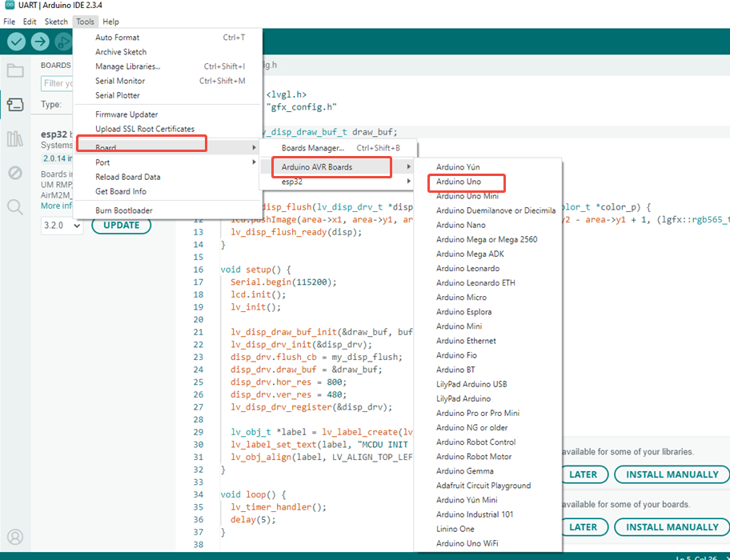The width and height of the screenshot is (730, 560).
Task: Click the Upload arrow toolbar icon
Action: coord(40,42)
